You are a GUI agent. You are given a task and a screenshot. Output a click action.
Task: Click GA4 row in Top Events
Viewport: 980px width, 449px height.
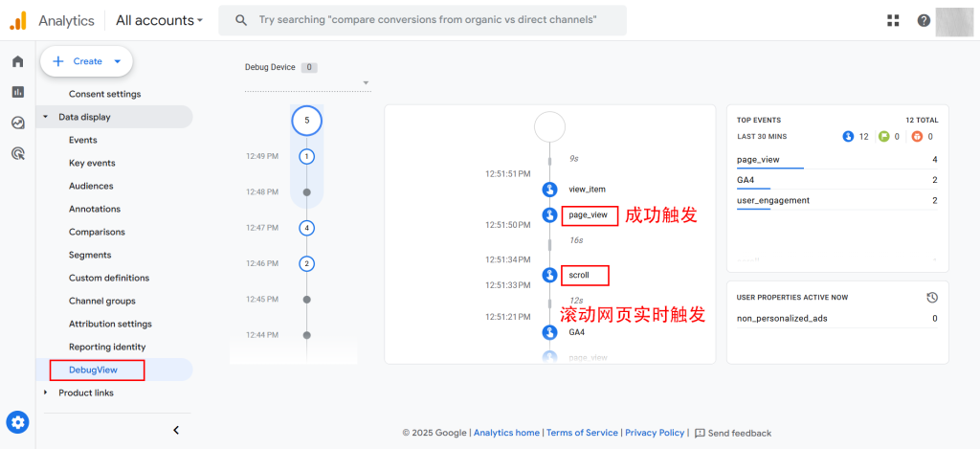click(x=836, y=180)
